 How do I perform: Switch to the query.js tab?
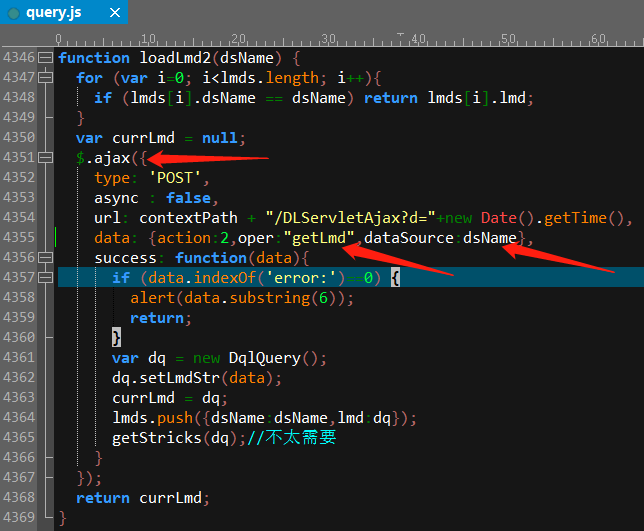[x=64, y=12]
